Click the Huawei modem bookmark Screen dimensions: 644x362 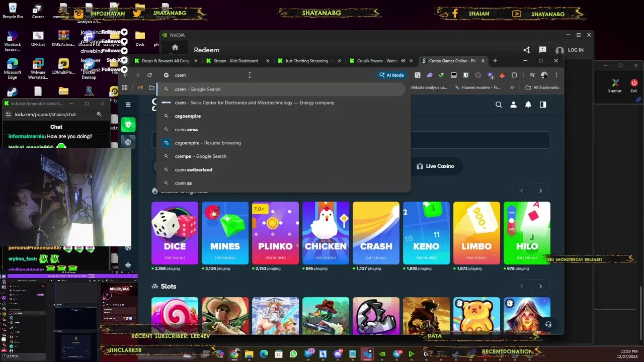[x=477, y=87]
